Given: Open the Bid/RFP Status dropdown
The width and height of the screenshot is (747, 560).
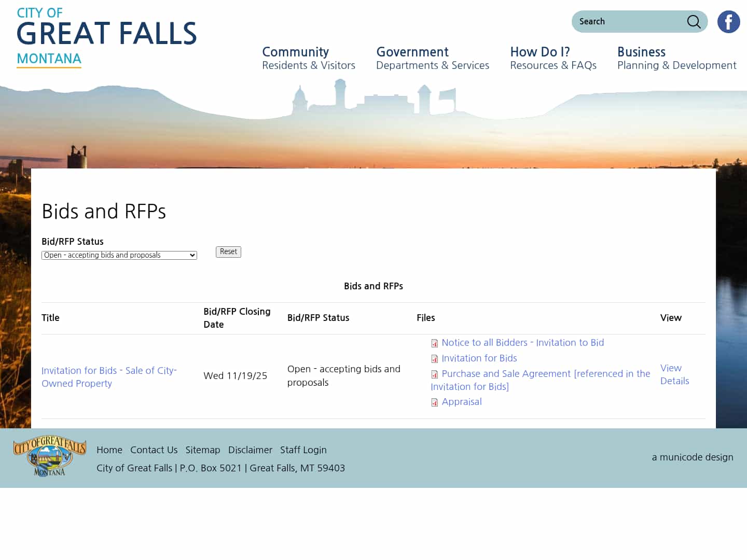Looking at the screenshot, I should point(119,255).
